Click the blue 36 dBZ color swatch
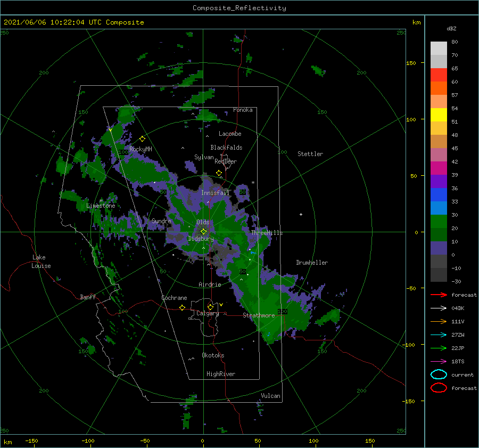Image resolution: width=479 pixels, height=448 pixels. click(439, 194)
